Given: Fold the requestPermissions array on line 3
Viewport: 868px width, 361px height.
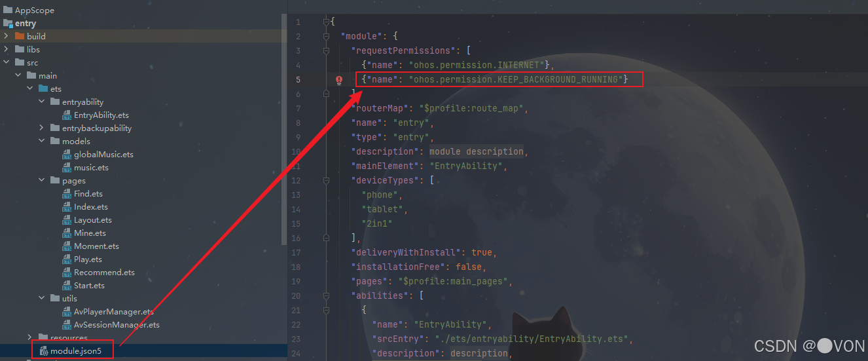Looking at the screenshot, I should tap(326, 50).
